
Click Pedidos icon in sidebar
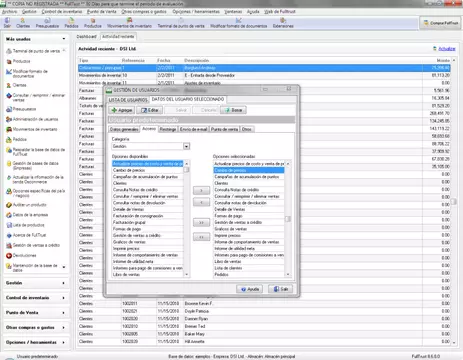point(9,140)
